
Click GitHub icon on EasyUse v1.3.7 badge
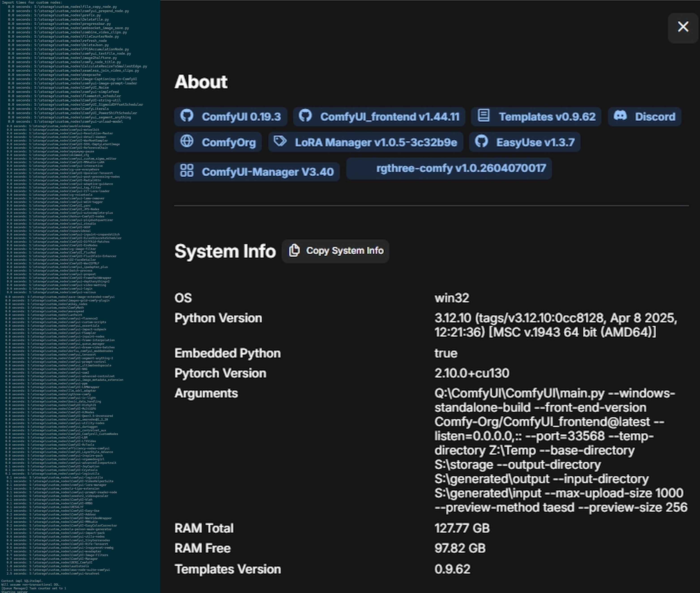coord(482,141)
